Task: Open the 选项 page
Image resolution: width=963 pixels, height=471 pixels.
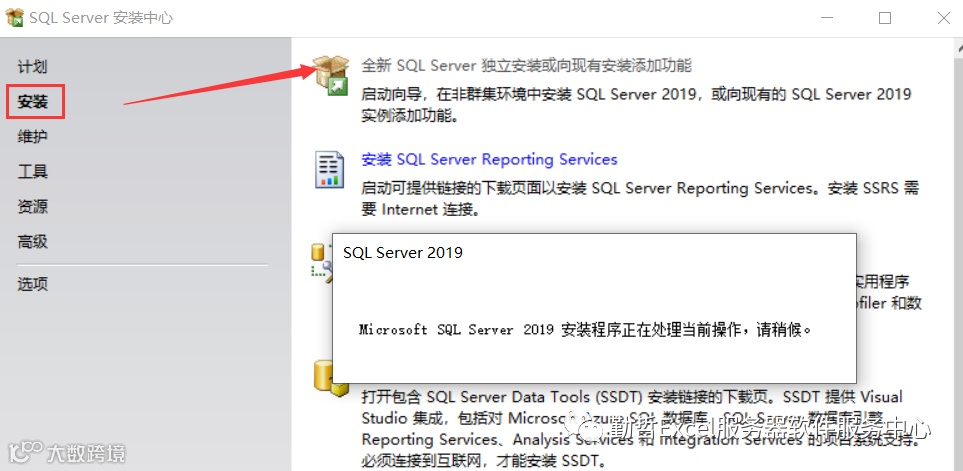Action: tap(33, 284)
